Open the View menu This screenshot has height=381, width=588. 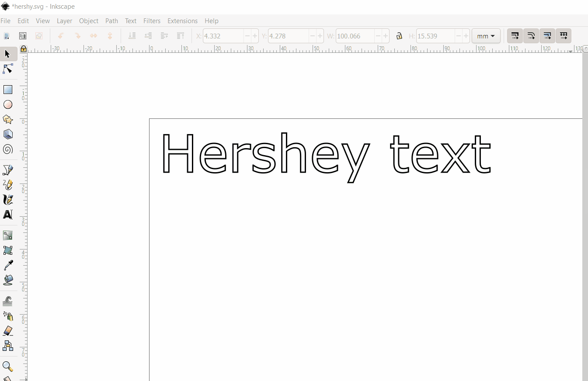point(43,21)
